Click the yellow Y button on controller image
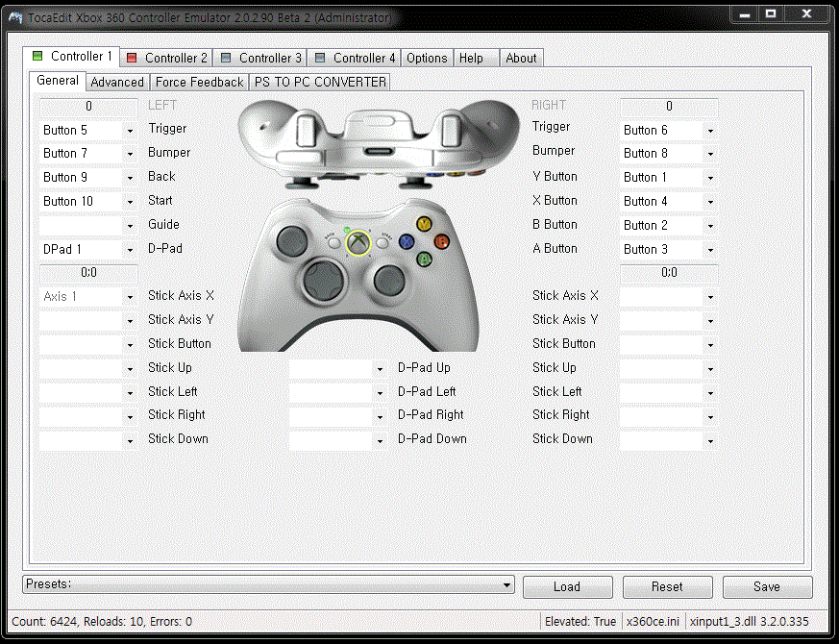839x644 pixels. point(425,223)
